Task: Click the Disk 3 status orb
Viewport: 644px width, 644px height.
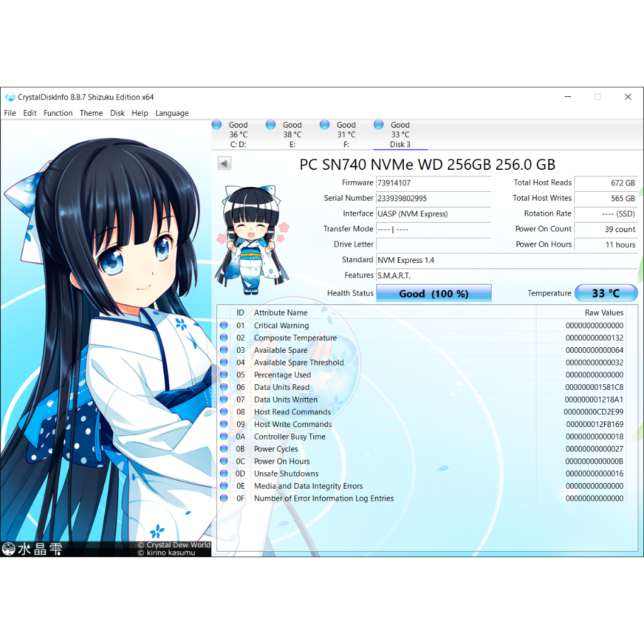Action: tap(379, 125)
